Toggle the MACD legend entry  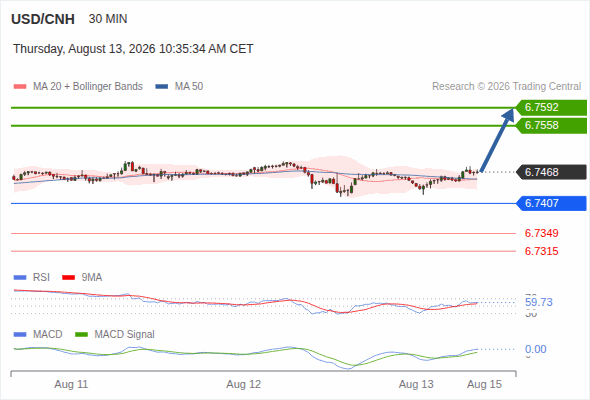tap(38, 334)
